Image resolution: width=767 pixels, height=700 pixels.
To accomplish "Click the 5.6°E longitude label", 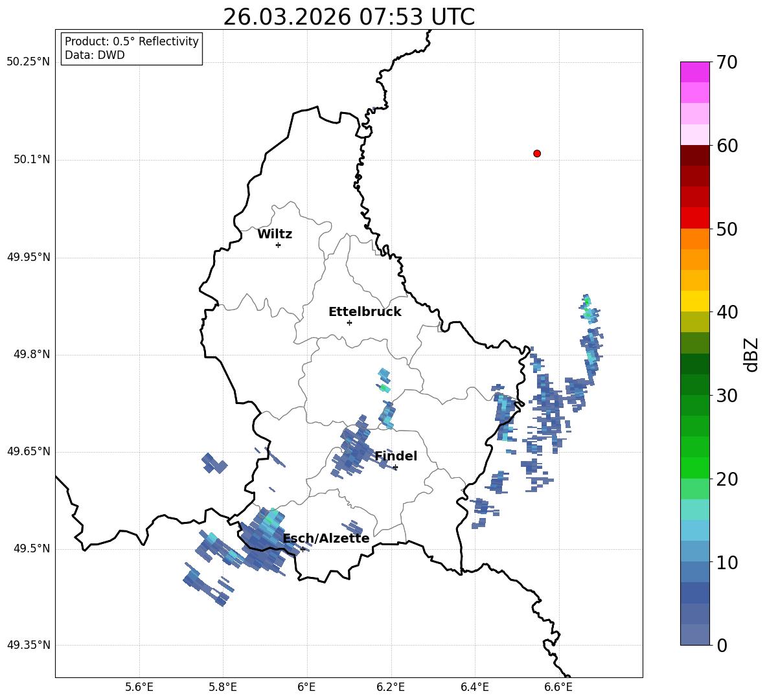I will pyautogui.click(x=139, y=687).
